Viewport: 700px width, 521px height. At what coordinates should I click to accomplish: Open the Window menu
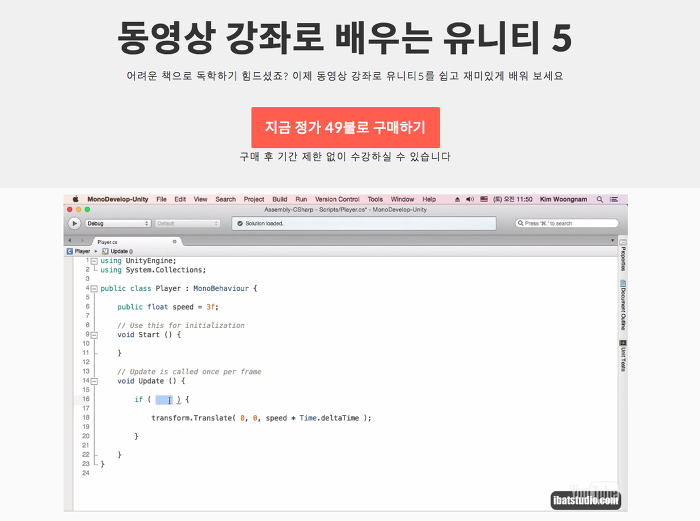point(403,200)
